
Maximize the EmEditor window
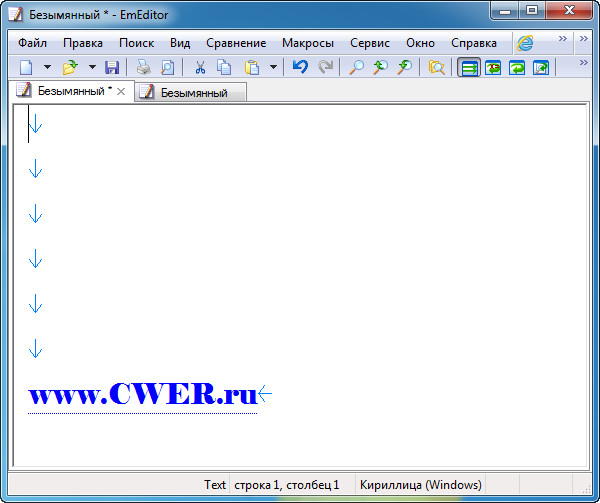coord(532,11)
